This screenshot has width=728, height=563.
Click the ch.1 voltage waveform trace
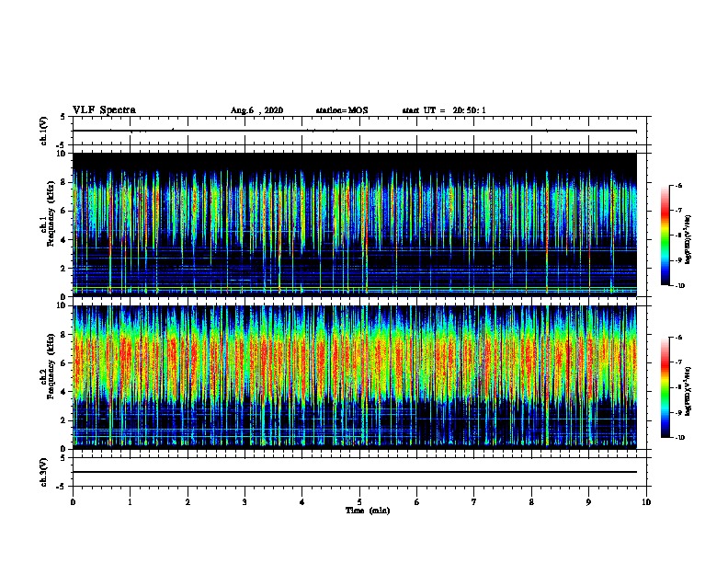(x=355, y=131)
